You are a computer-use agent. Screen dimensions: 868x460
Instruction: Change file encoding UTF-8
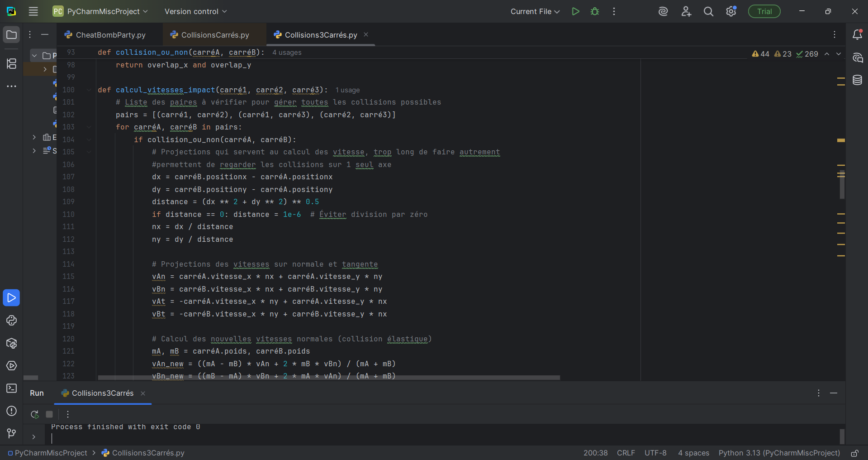pyautogui.click(x=655, y=453)
